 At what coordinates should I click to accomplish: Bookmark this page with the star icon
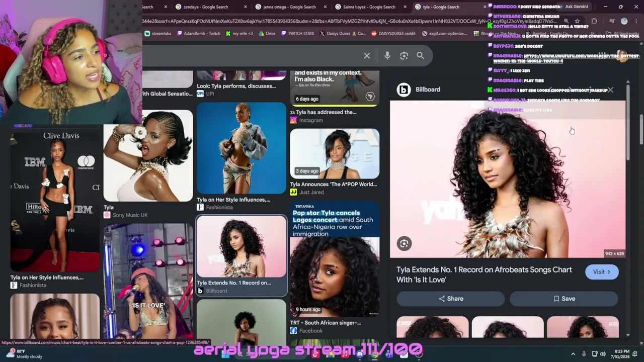click(x=577, y=21)
